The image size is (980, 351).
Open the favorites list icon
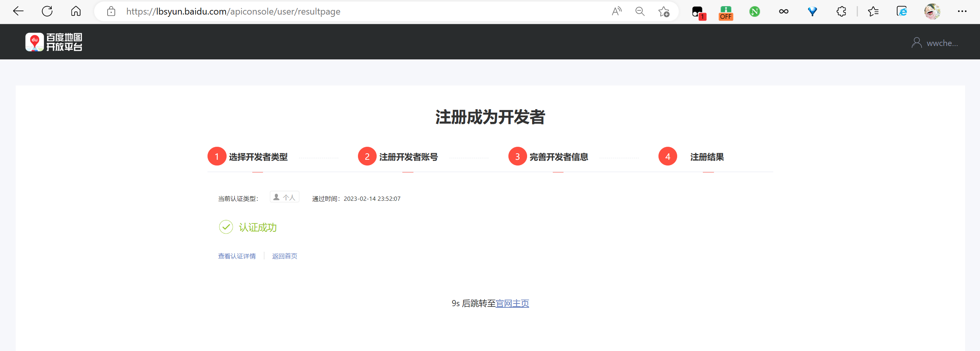point(873,11)
